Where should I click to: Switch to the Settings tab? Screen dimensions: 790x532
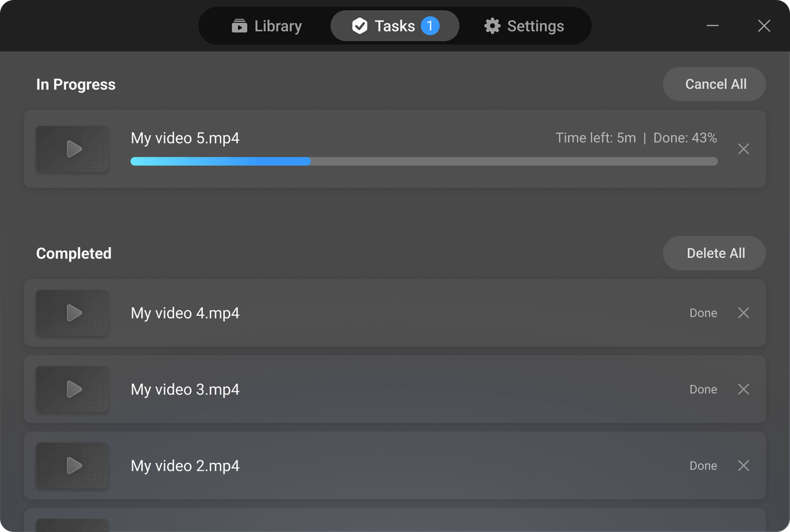pos(524,26)
